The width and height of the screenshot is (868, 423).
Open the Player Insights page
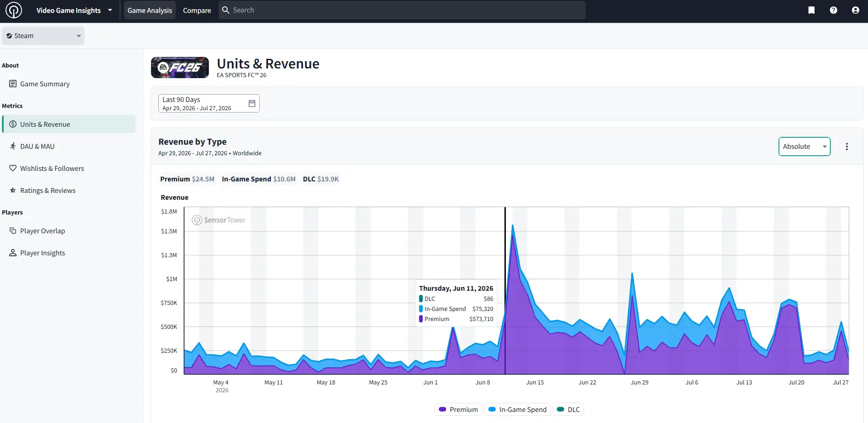(69, 253)
